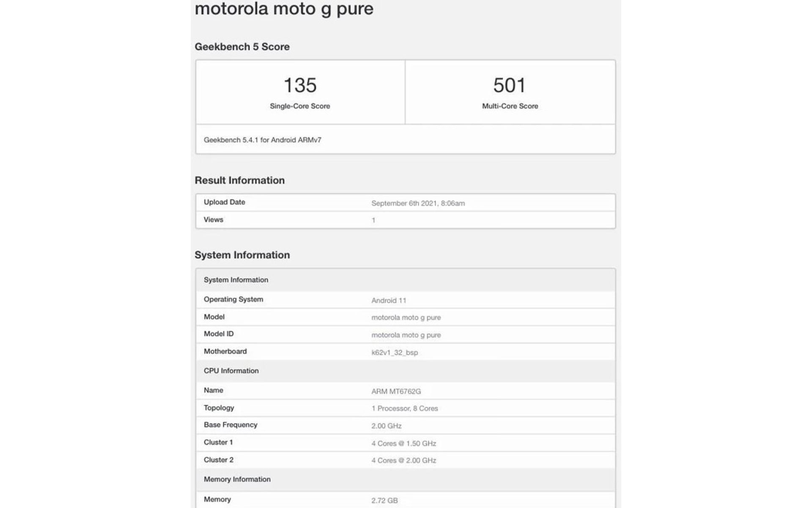
Task: Click the Model ID row label
Action: (x=219, y=334)
